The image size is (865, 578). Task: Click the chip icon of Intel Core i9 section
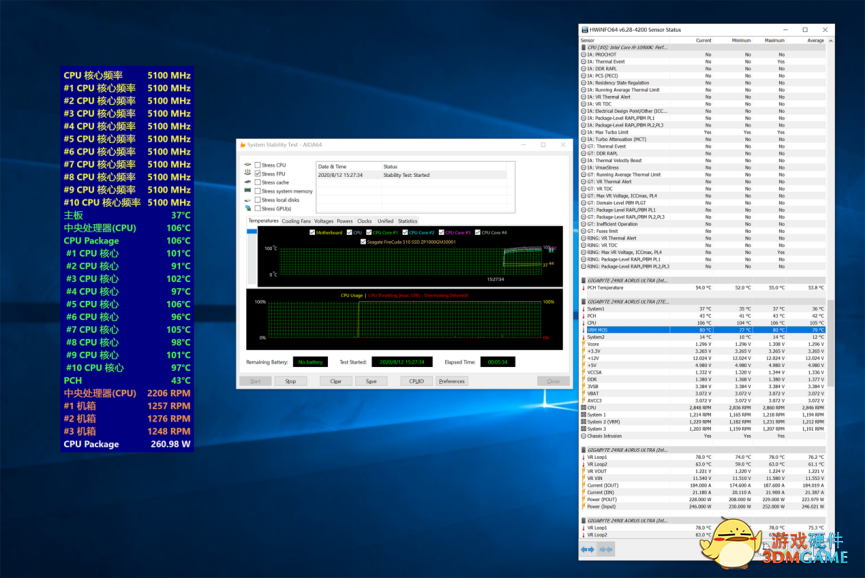pyautogui.click(x=584, y=47)
